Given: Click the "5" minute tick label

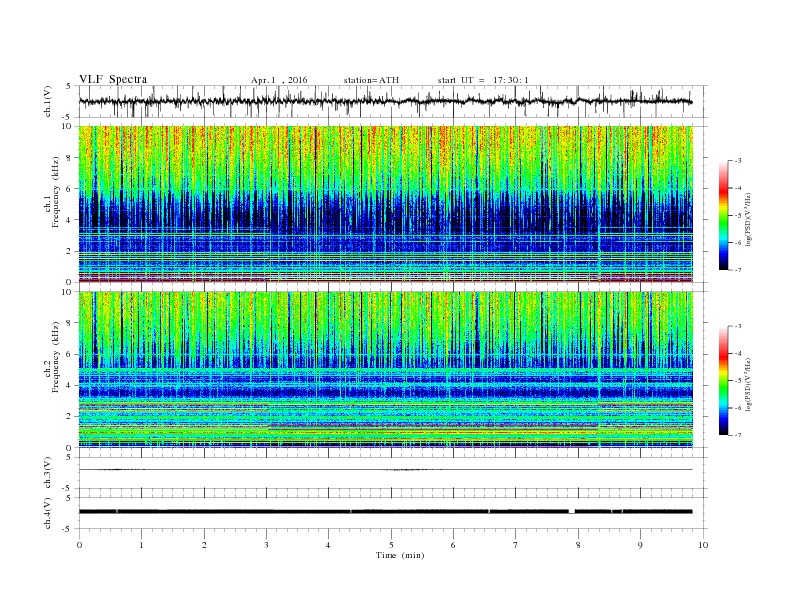Looking at the screenshot, I should tap(391, 545).
